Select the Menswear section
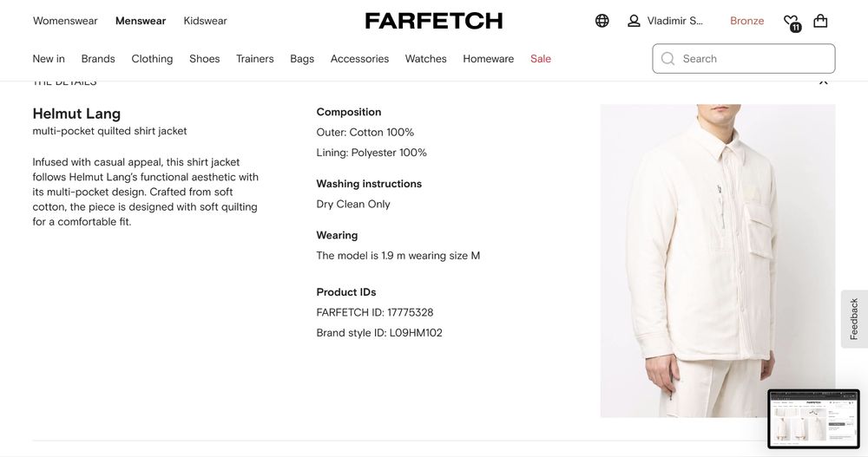This screenshot has width=868, height=457. 141,21
